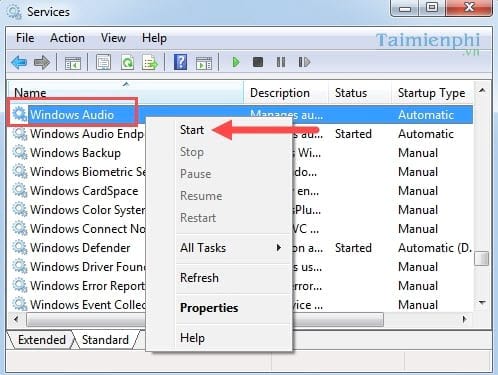Click the gear icon beside Windows Audio Endpoint
Image resolution: width=498 pixels, height=375 pixels.
pos(20,134)
